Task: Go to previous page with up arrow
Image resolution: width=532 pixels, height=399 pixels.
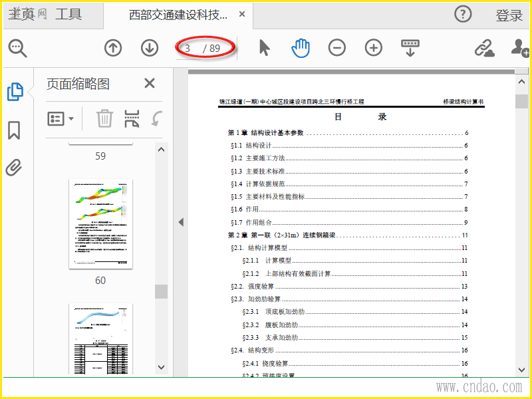Action: [x=113, y=48]
